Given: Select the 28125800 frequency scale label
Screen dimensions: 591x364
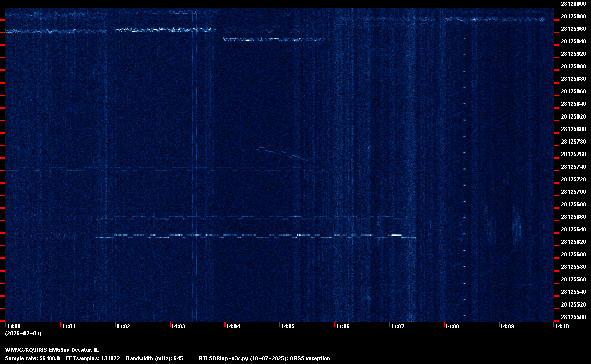Looking at the screenshot, I should pos(573,129).
